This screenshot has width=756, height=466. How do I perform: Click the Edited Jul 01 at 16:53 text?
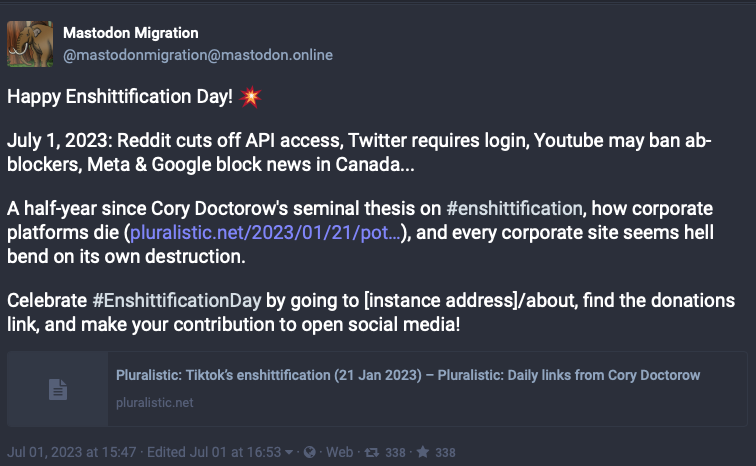(214, 453)
